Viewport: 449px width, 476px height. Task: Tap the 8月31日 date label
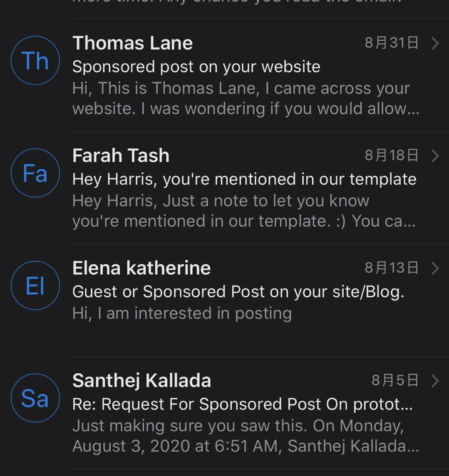[392, 43]
